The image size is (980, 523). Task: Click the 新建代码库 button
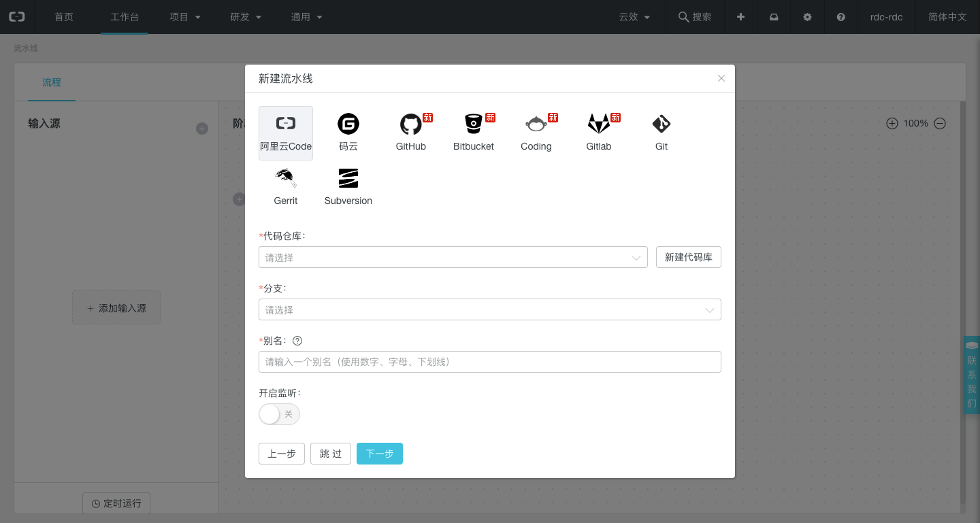pos(689,258)
